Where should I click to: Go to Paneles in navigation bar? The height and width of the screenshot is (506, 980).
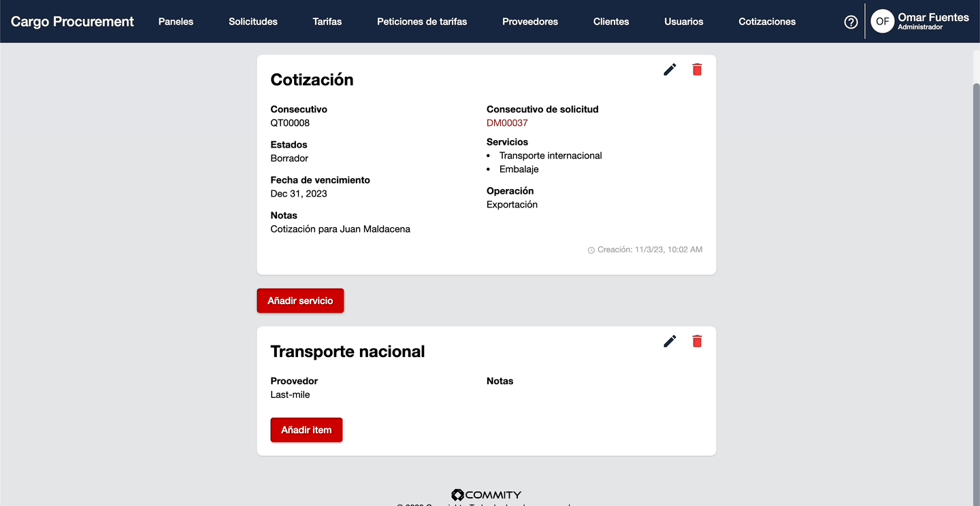coord(176,22)
